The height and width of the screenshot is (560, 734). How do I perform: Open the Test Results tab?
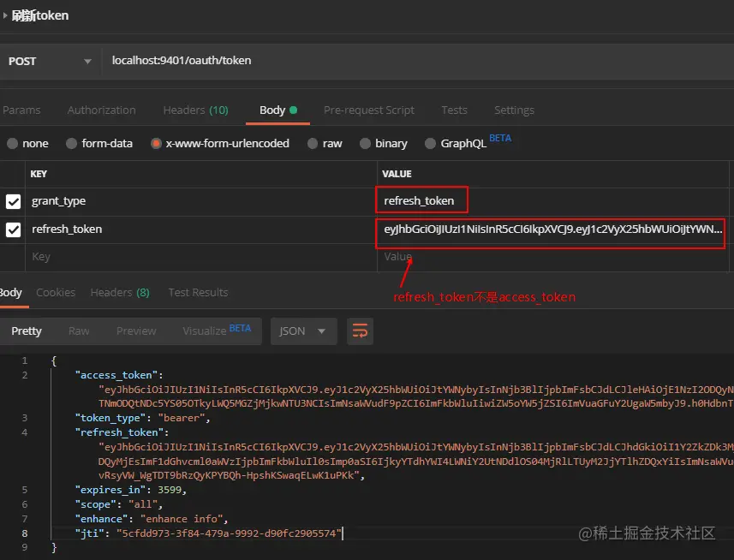click(198, 293)
